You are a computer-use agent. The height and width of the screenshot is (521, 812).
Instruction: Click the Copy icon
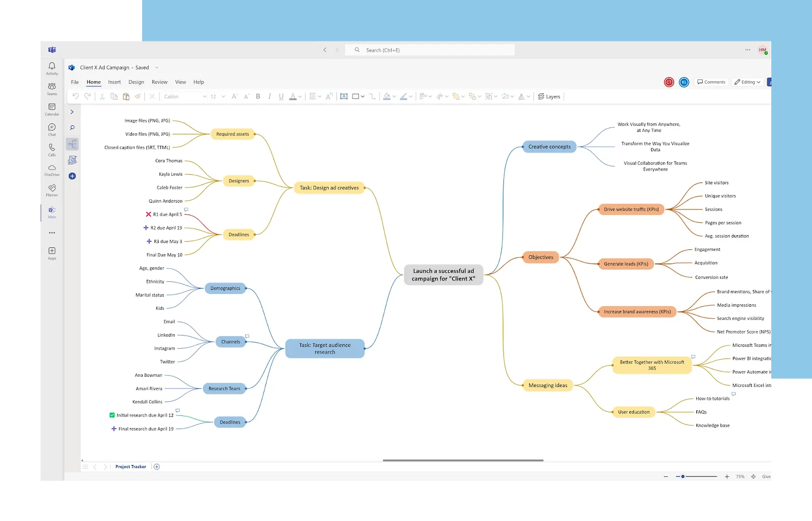[114, 96]
